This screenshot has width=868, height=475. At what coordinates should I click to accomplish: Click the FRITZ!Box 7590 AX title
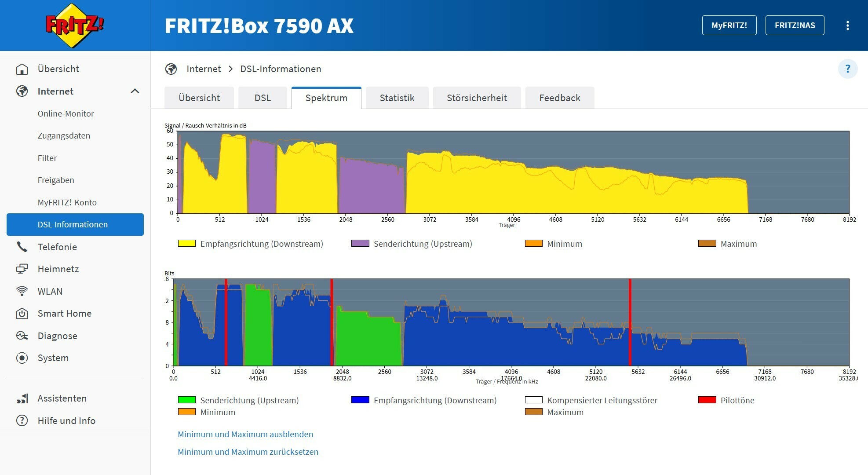[x=259, y=26]
